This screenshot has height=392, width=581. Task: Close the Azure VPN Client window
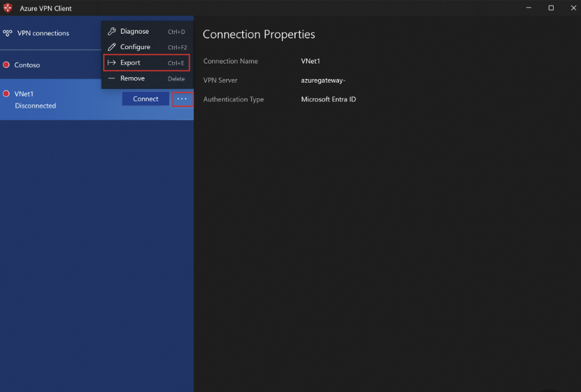(x=573, y=8)
